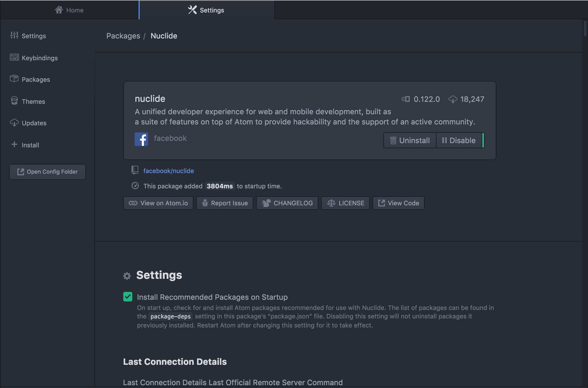Disable the nuclide package
588x388 pixels.
[459, 140]
